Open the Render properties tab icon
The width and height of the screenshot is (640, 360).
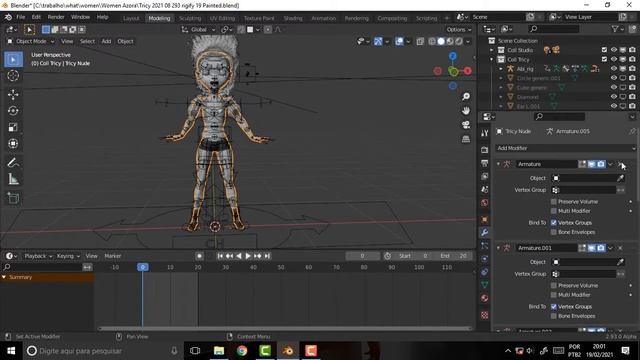484,150
